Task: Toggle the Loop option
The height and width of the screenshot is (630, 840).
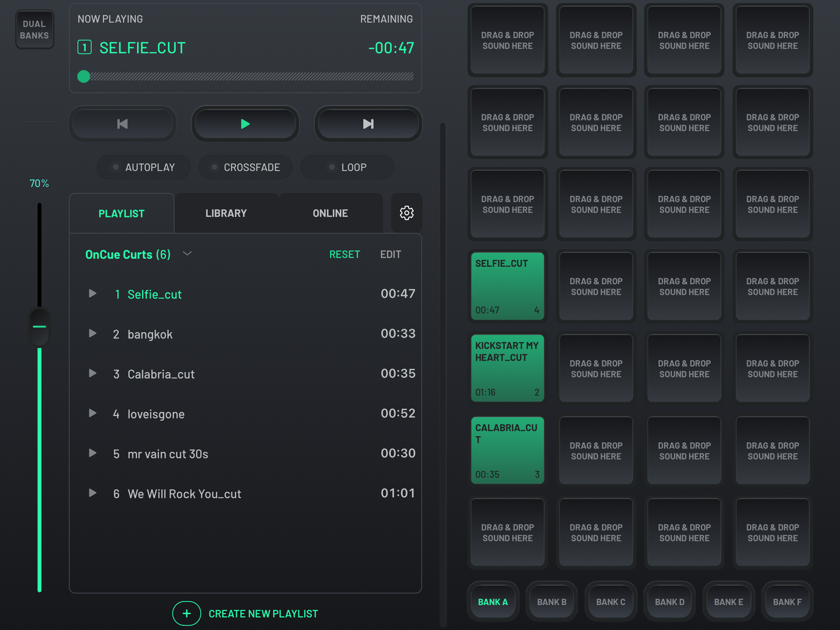Action: 347,167
